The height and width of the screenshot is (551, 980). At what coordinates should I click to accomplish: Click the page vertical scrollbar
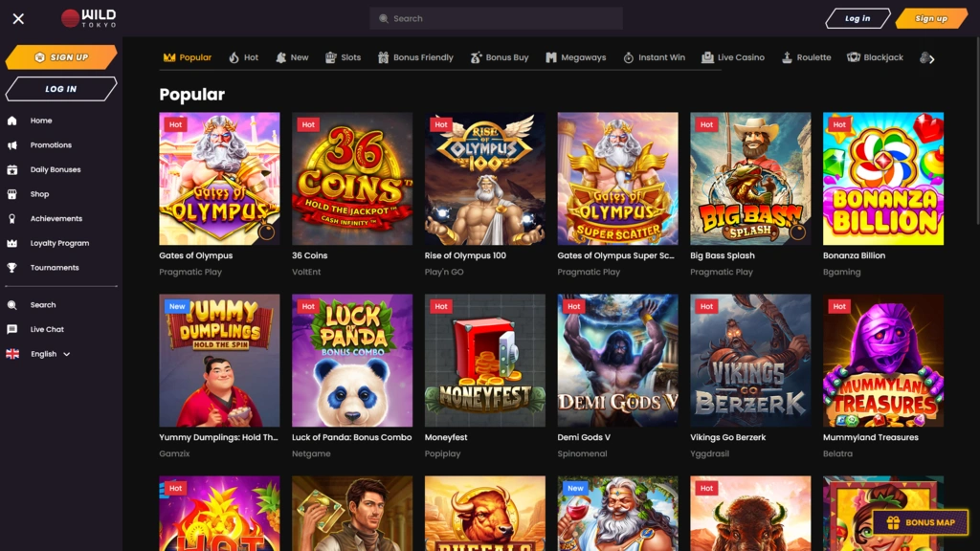977,131
